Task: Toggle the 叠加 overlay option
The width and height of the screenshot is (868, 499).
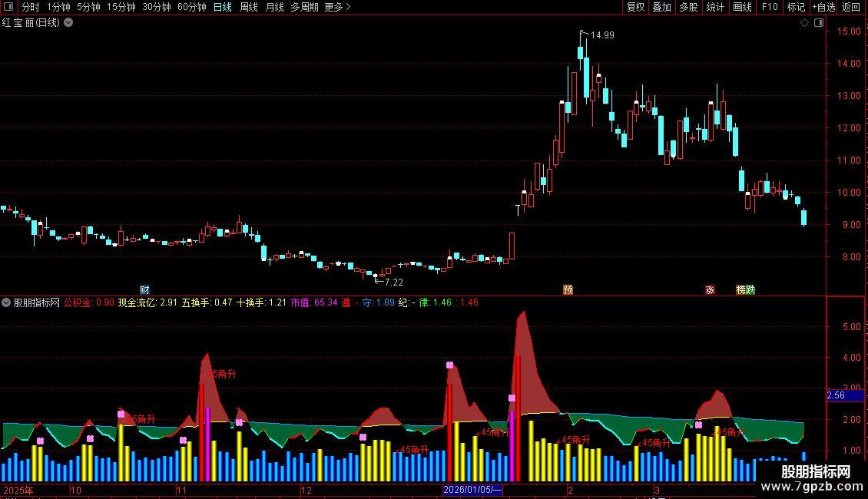Action: coord(662,7)
